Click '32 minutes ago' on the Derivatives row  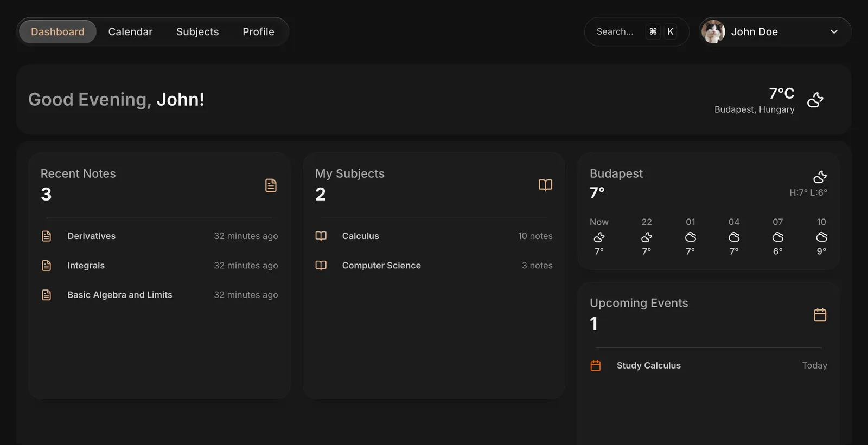point(246,236)
